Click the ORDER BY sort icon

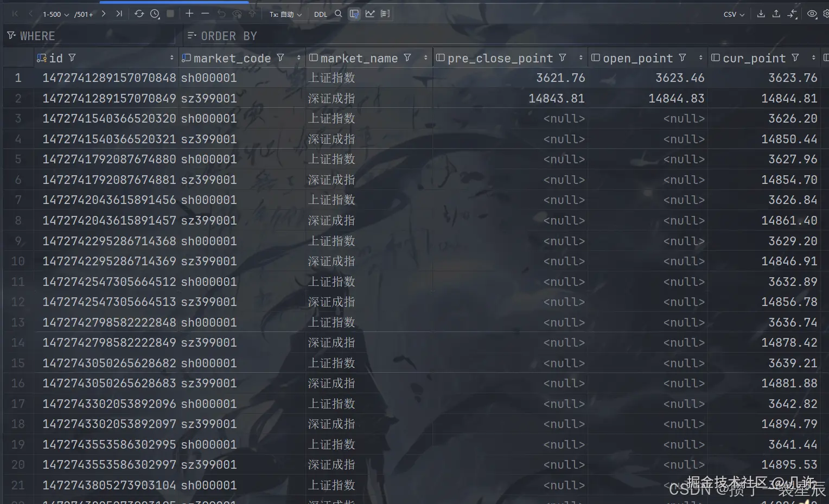click(x=192, y=36)
